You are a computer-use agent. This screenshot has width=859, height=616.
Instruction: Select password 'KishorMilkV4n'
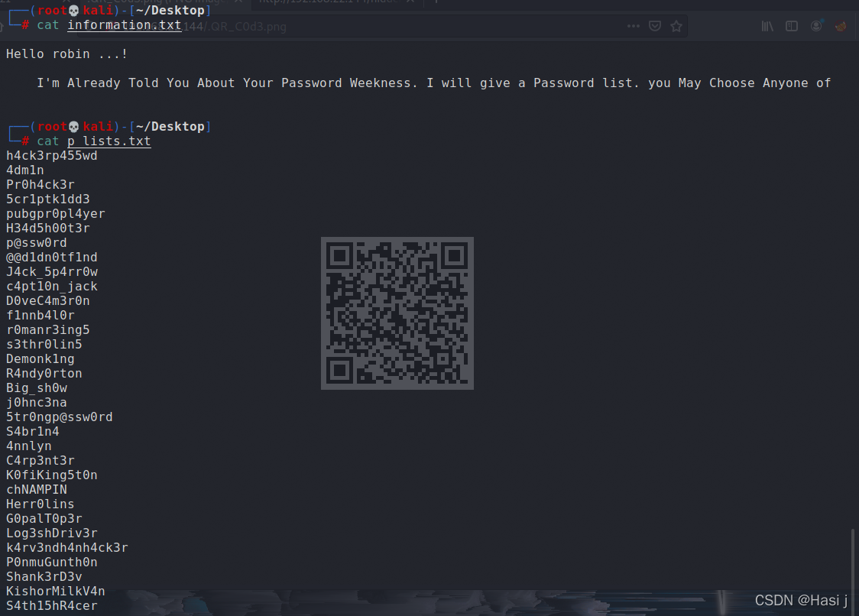click(55, 592)
